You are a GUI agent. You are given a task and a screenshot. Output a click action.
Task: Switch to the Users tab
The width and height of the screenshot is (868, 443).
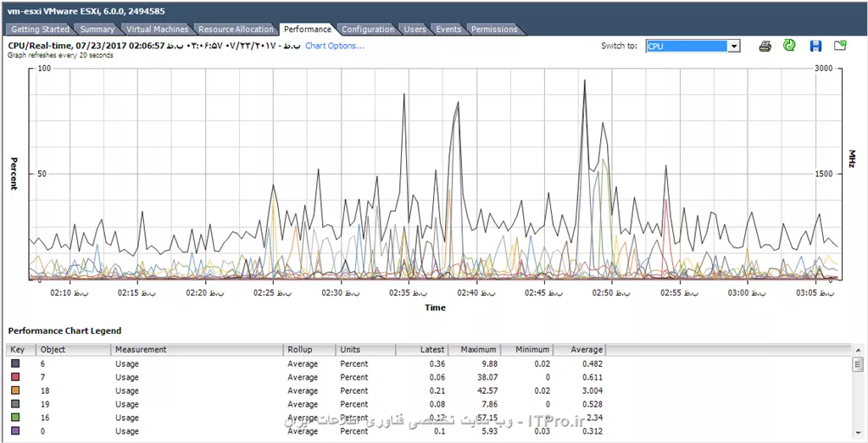pos(415,29)
